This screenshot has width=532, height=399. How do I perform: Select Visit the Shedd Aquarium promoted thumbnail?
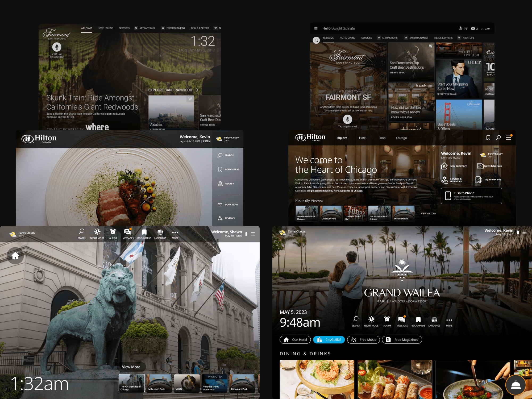[214, 383]
